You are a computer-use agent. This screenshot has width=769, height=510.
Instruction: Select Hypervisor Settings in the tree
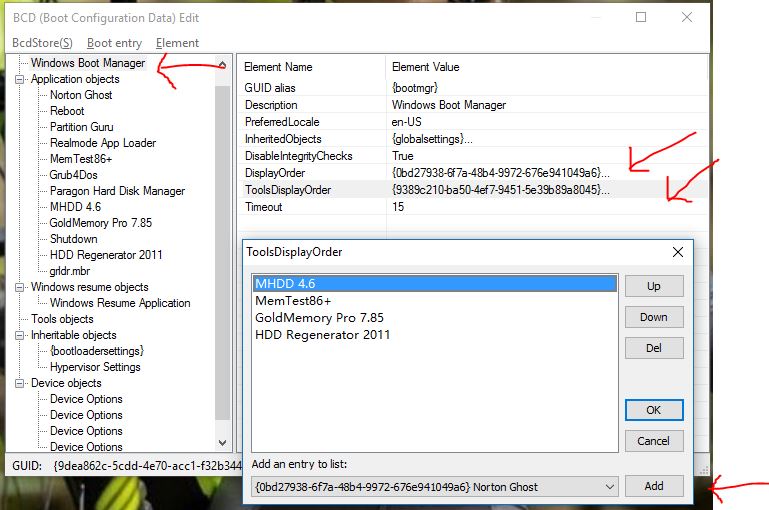point(95,367)
